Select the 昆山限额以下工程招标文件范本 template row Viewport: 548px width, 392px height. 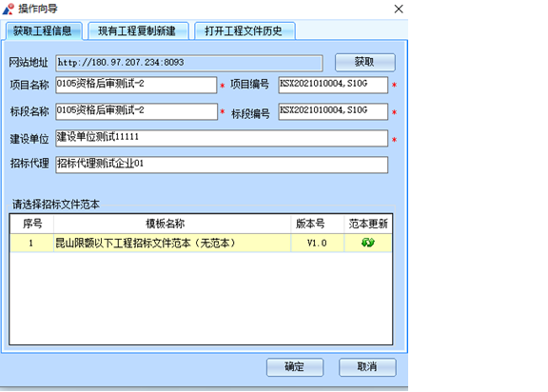click(x=201, y=243)
